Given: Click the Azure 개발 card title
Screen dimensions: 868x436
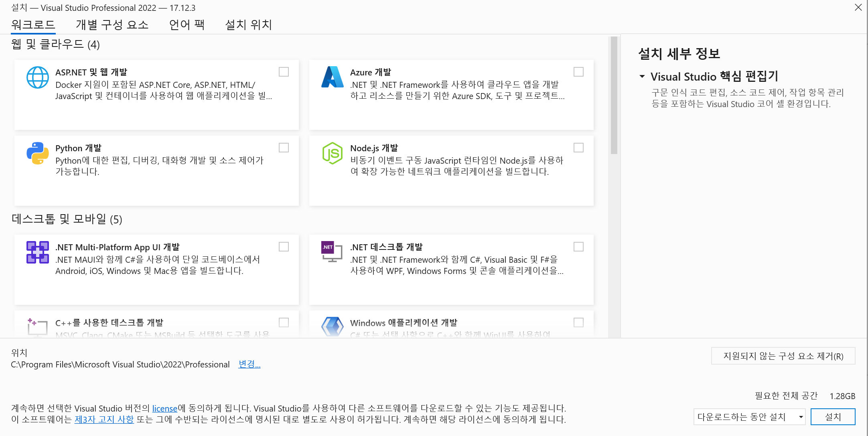Looking at the screenshot, I should [x=371, y=72].
